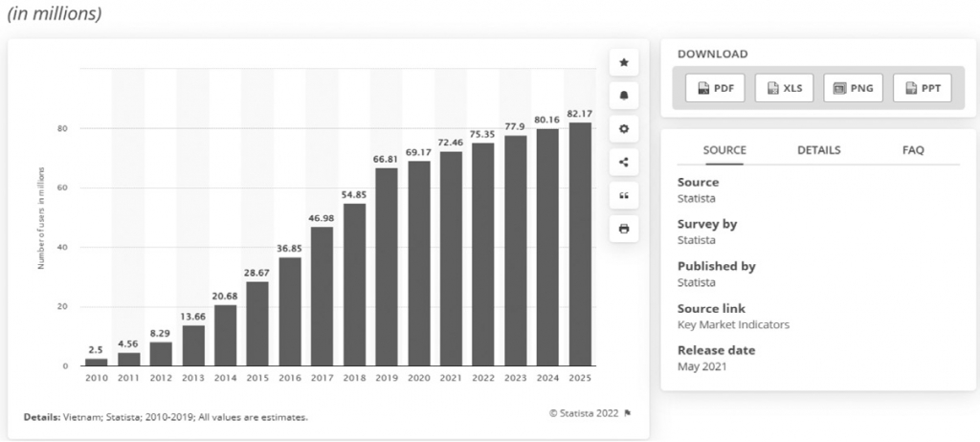Click the bell notification icon
The width and height of the screenshot is (980, 442).
(x=624, y=96)
